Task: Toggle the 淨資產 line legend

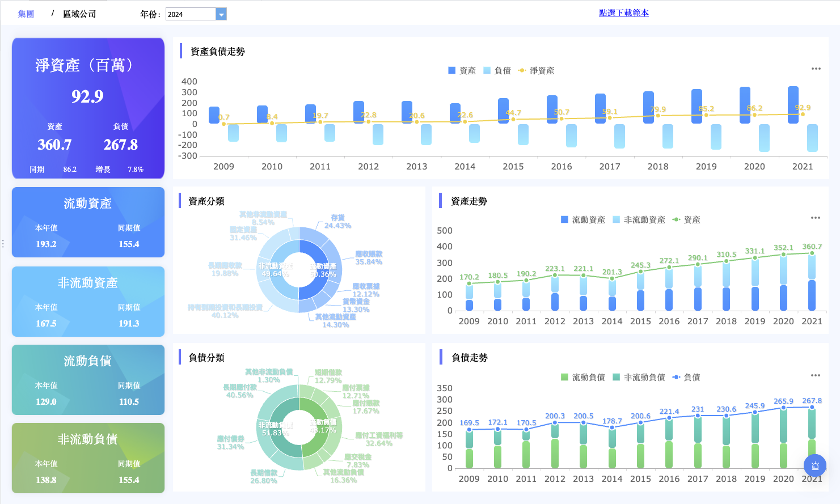Action: click(536, 70)
